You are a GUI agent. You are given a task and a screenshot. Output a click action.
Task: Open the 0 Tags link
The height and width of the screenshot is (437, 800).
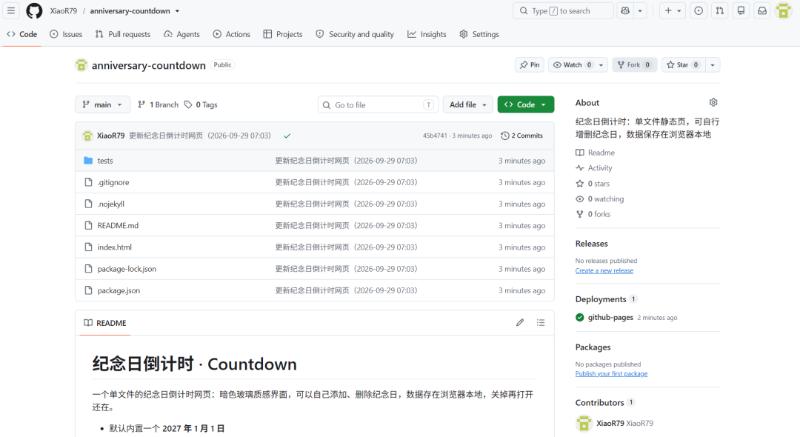(201, 105)
